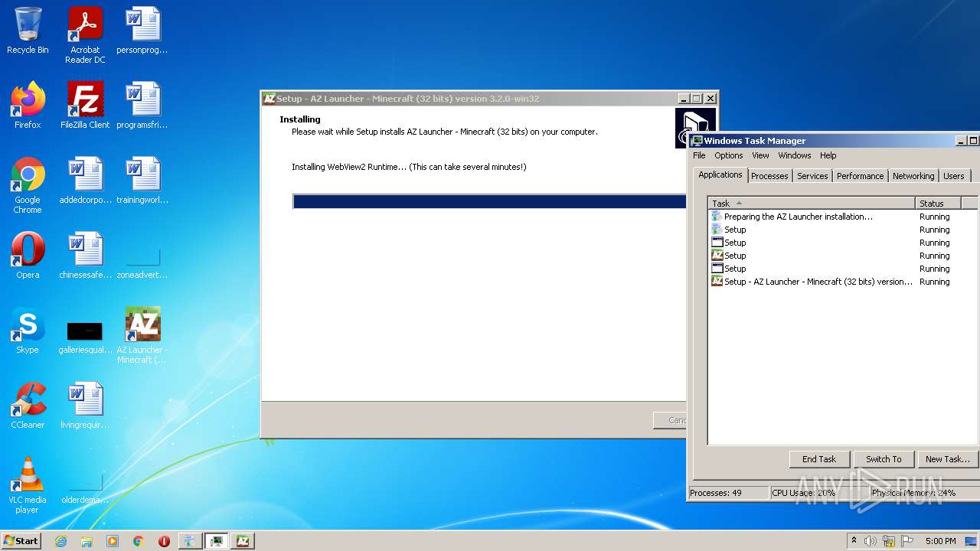Open Windows Explorer folder taskbar icon
Screen dimensions: 980x551
87,541
